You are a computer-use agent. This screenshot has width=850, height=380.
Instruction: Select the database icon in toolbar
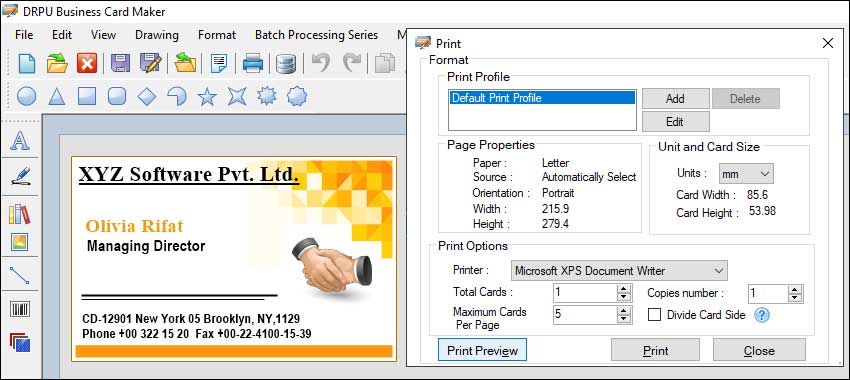coord(285,64)
